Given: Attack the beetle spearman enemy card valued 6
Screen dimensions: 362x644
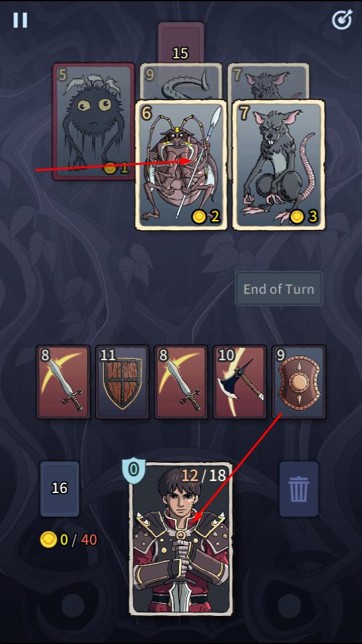Looking at the screenshot, I should (181, 164).
